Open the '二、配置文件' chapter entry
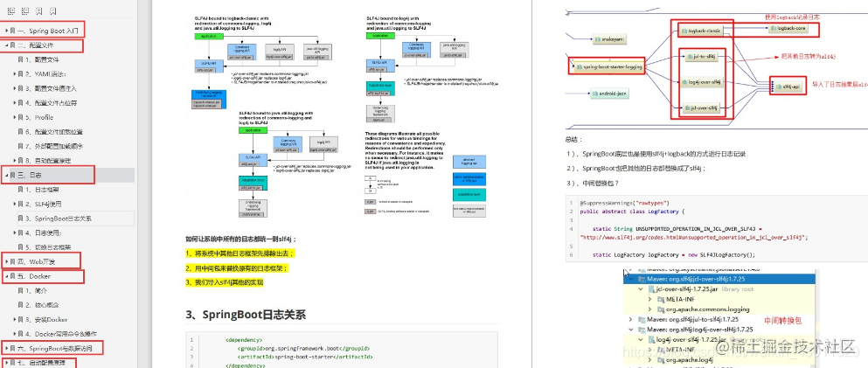Image resolution: width=868 pixels, height=368 pixels. (x=36, y=45)
